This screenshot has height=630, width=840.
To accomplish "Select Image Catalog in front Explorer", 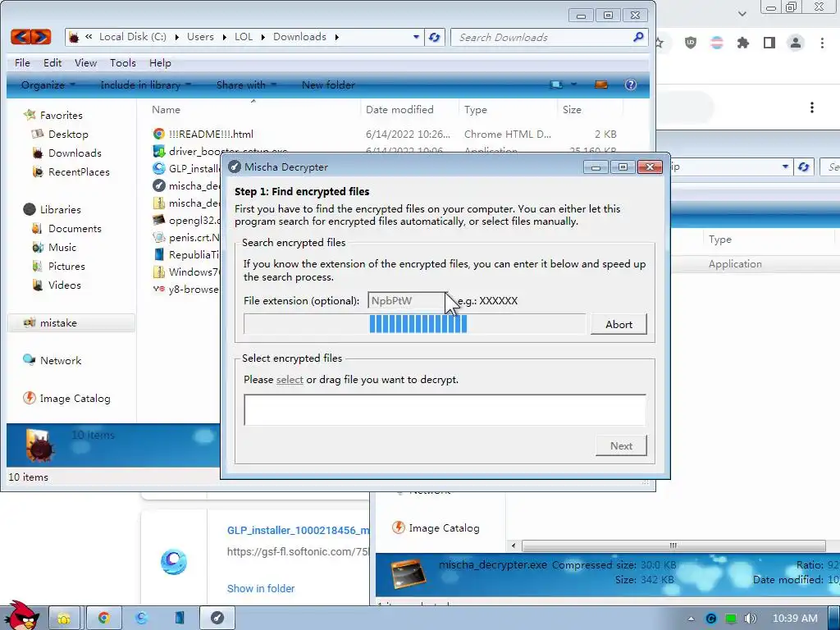I will [x=75, y=398].
